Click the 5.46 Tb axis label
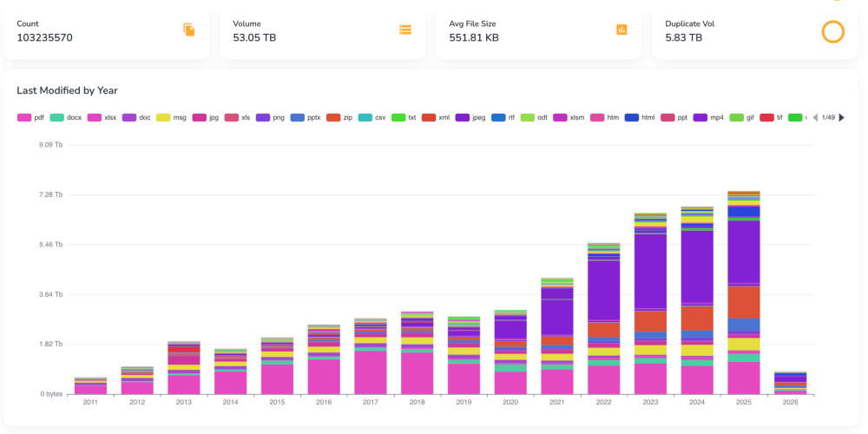The width and height of the screenshot is (868, 434). pyautogui.click(x=51, y=245)
